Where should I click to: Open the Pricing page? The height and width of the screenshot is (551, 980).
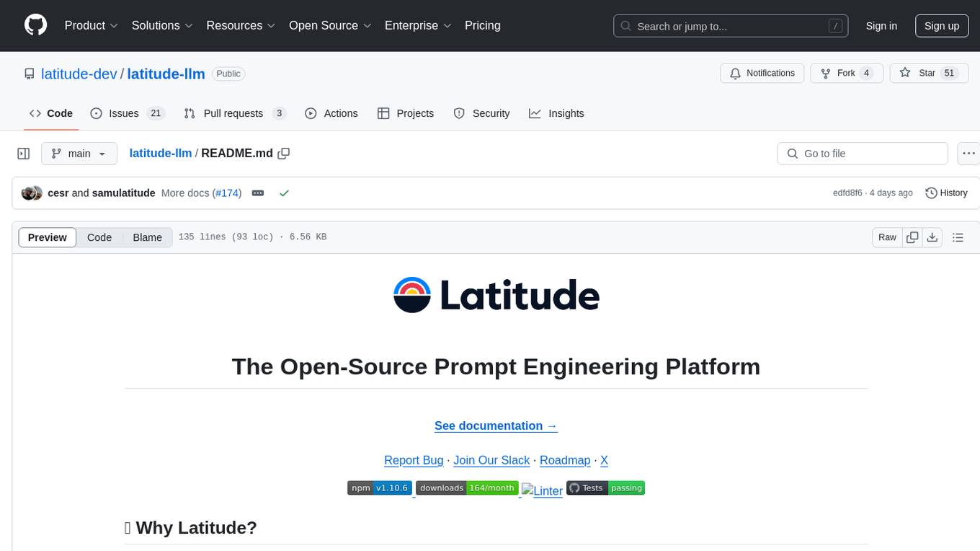[x=483, y=25]
